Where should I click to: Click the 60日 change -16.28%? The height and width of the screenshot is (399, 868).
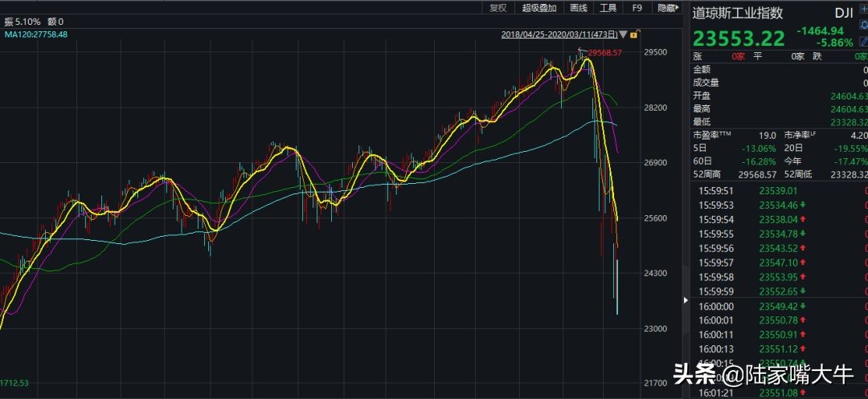point(759,162)
